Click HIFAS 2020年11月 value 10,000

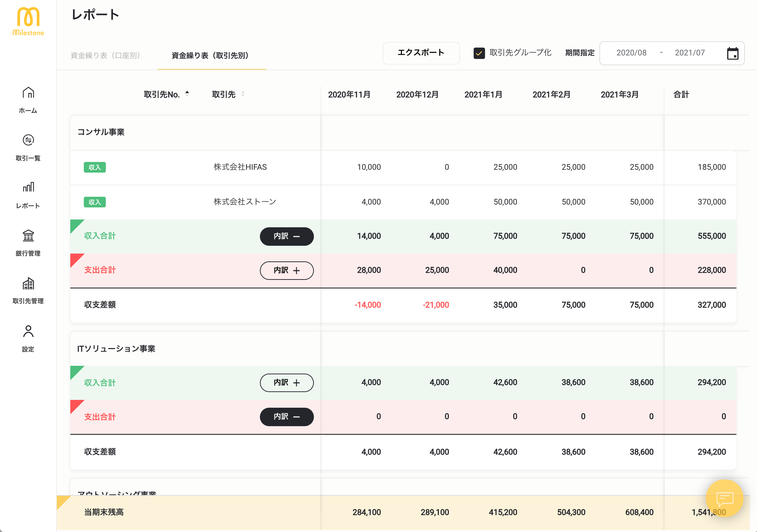(x=369, y=167)
